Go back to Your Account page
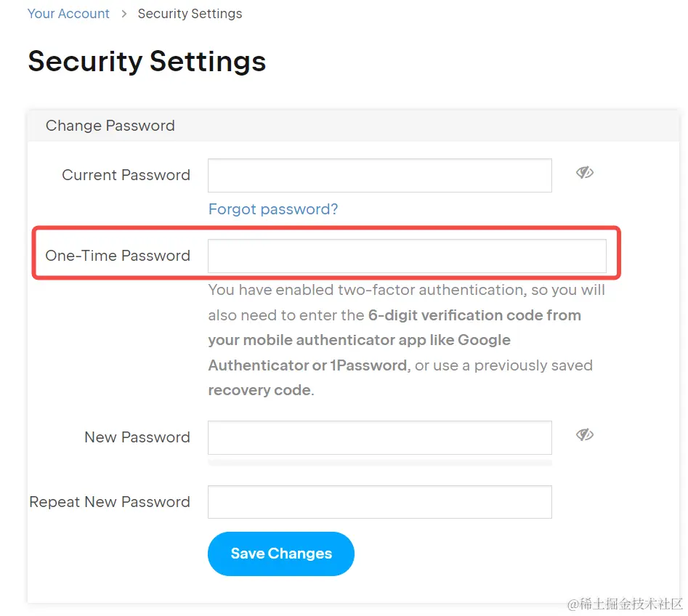The image size is (688, 616). coord(68,14)
